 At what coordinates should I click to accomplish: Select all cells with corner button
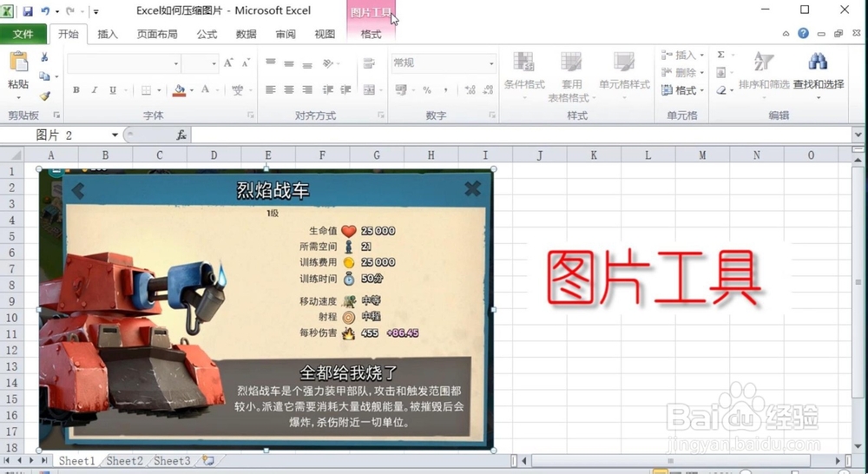tap(13, 155)
